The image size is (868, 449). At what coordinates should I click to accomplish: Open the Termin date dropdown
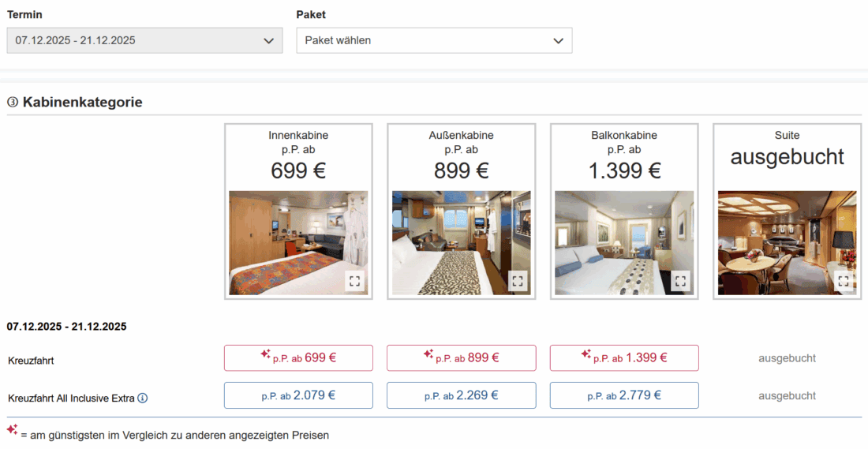[x=144, y=40]
